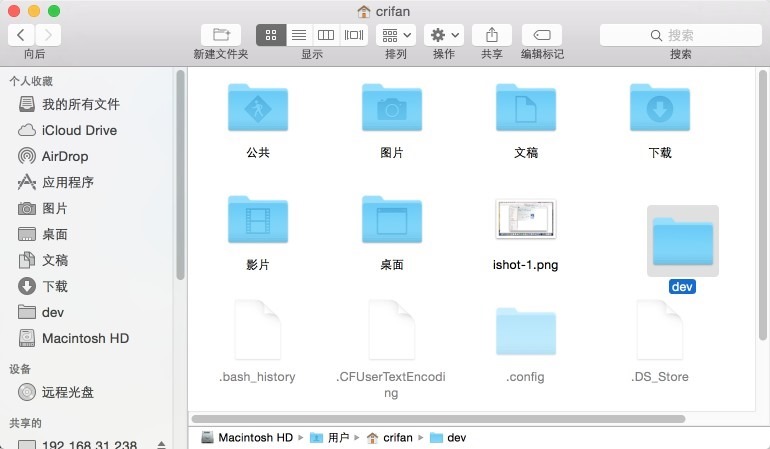Click the highlighted dev folder icon

[683, 241]
